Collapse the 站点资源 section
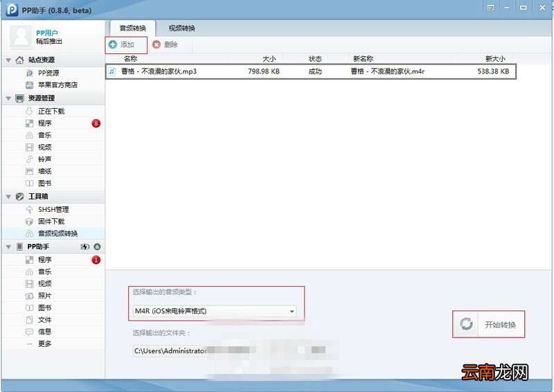The image size is (554, 392). 8,60
